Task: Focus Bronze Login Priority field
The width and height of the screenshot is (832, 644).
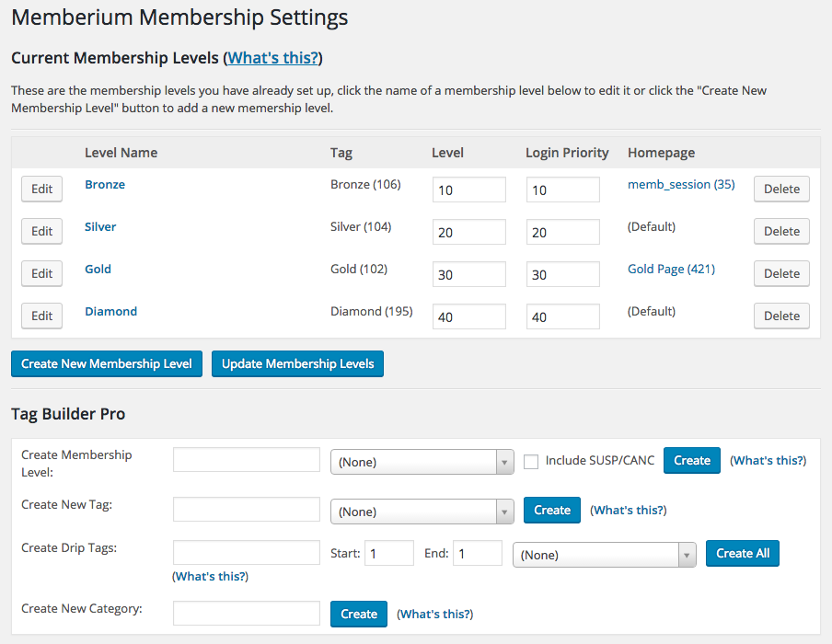Action: 563,190
